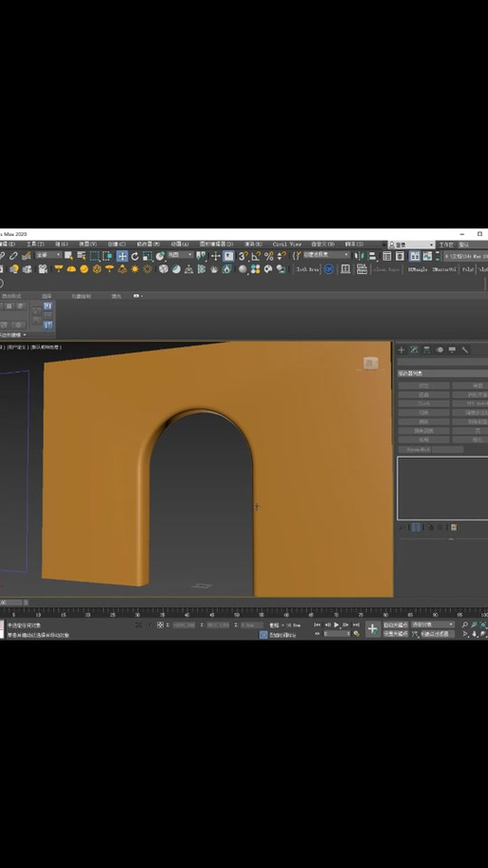Choose rectangular selection region tool
The height and width of the screenshot is (868, 488).
94,256
